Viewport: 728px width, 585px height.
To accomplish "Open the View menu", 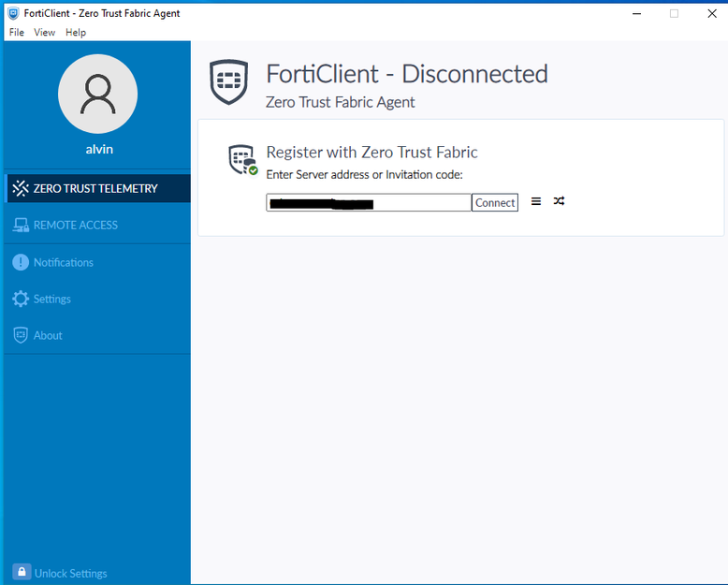I will point(45,33).
